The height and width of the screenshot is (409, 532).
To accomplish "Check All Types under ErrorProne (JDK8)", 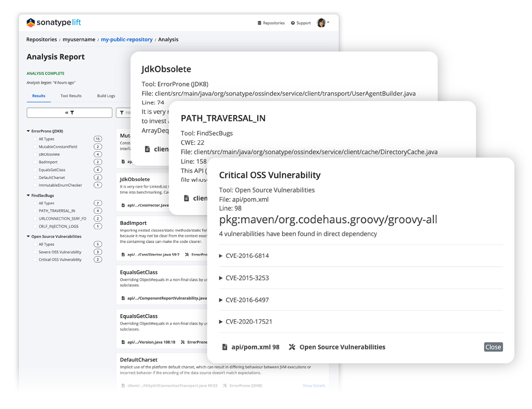I will coord(35,139).
